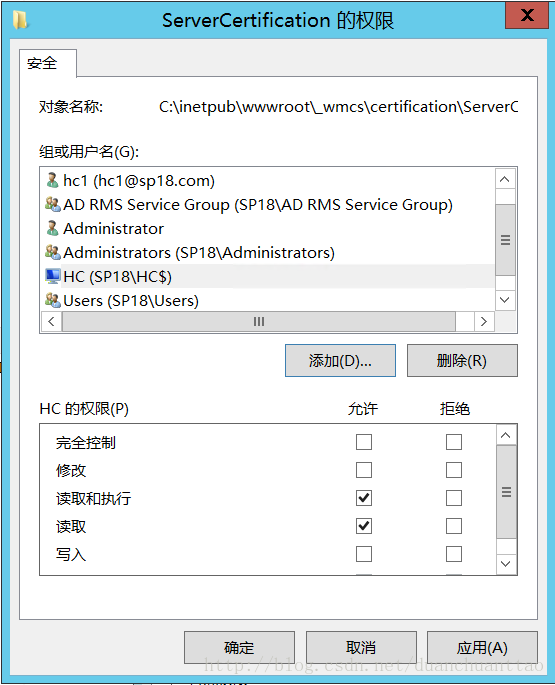Click the 应用(A) apply button
Viewport: 555px width, 685px height.
click(482, 647)
